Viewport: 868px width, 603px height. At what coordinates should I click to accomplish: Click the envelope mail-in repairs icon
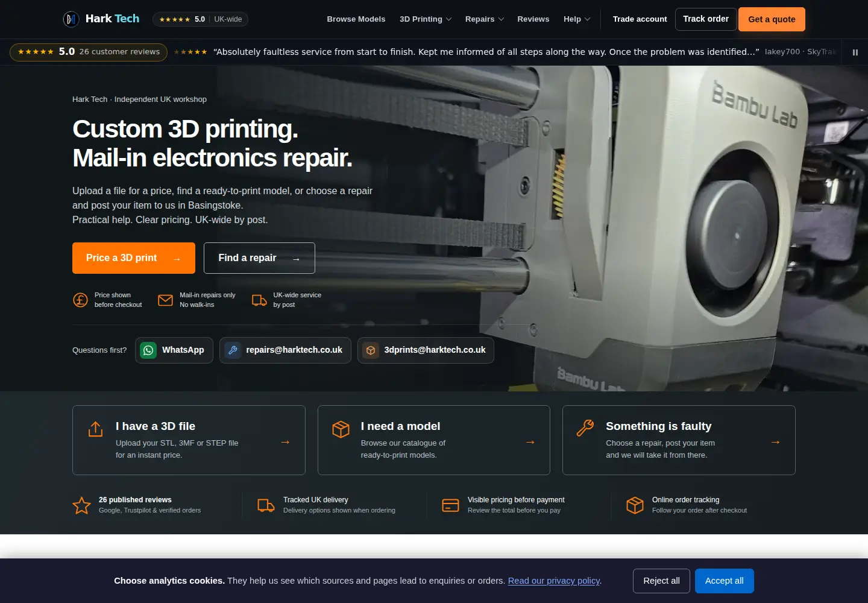click(165, 300)
